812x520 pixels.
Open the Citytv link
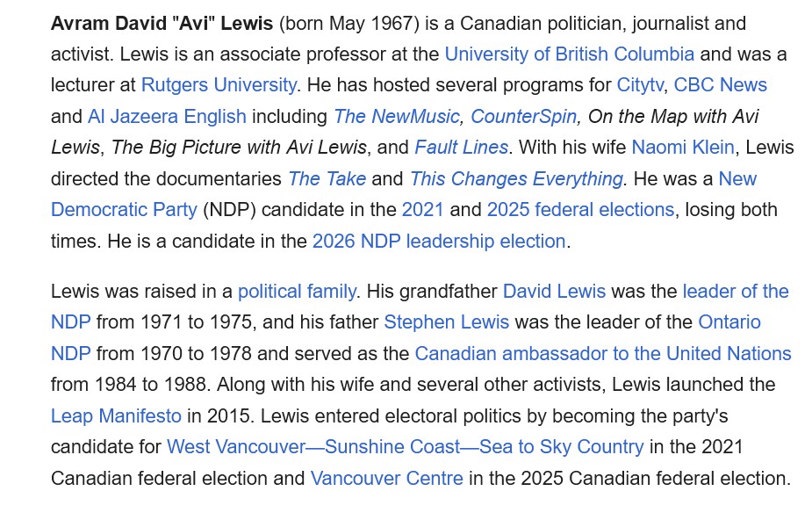coord(640,85)
